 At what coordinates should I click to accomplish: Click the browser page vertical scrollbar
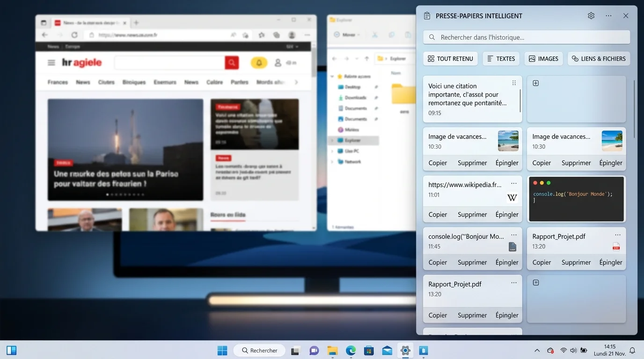coord(314,61)
